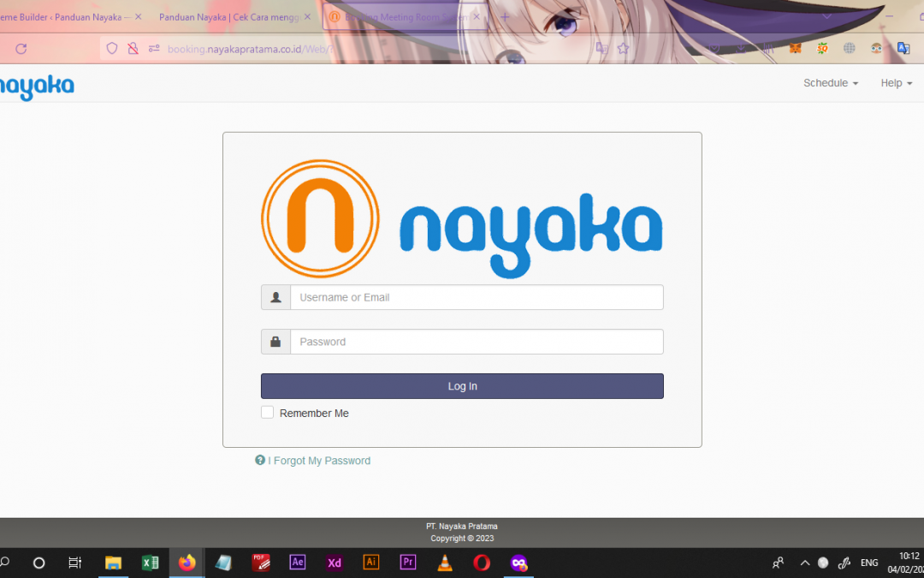Expand the Help dropdown menu

[896, 83]
